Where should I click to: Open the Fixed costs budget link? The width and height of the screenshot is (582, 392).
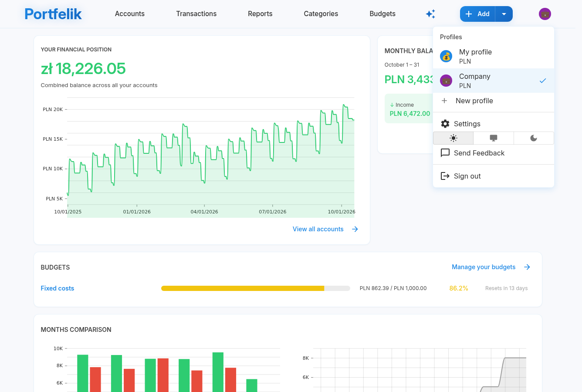click(58, 288)
